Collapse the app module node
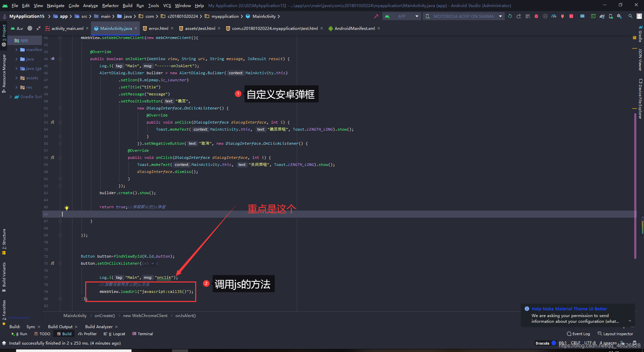644x352 pixels. (11, 40)
